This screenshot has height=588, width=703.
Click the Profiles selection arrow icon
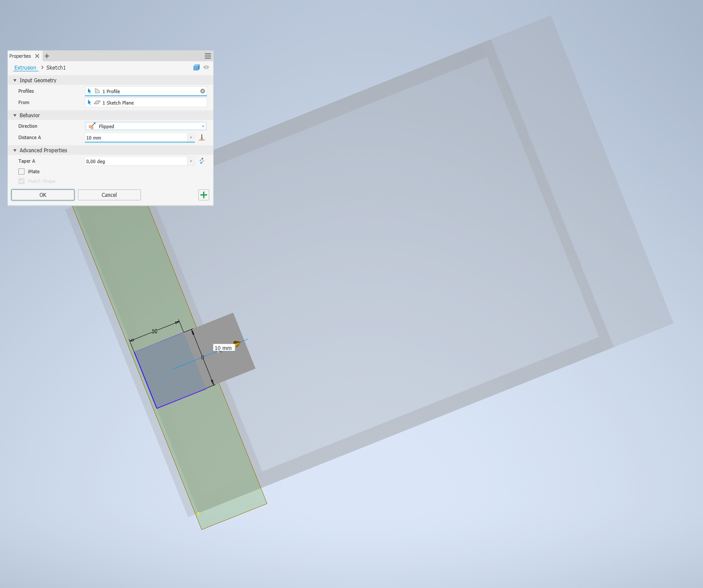90,91
